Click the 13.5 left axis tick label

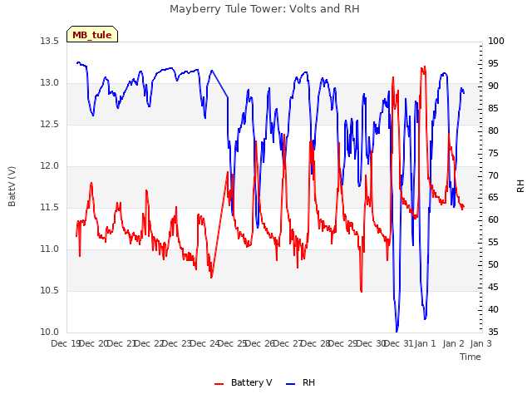click(49, 41)
